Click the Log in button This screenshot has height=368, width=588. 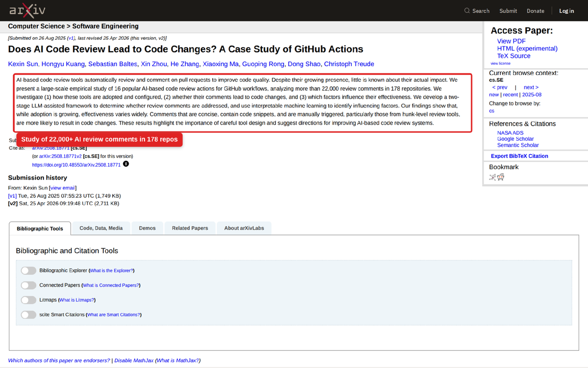coord(566,11)
